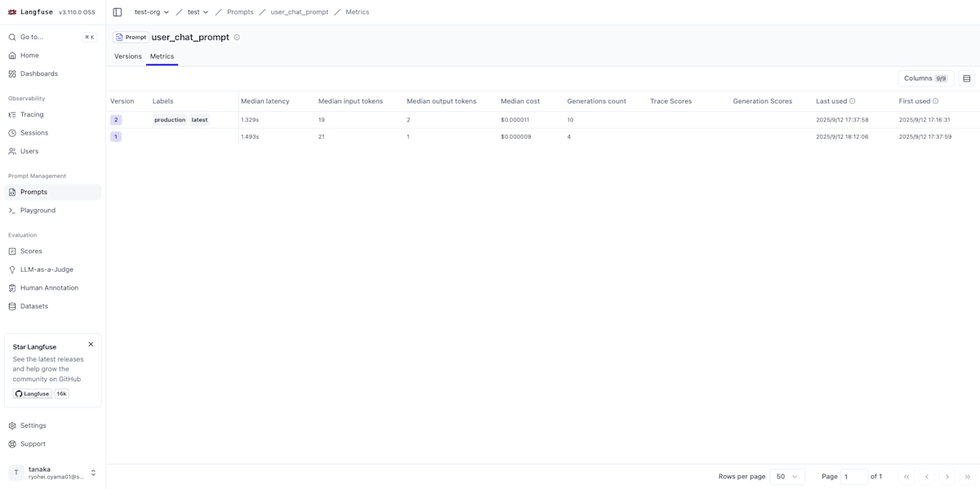Click the Home house icon

(x=12, y=56)
